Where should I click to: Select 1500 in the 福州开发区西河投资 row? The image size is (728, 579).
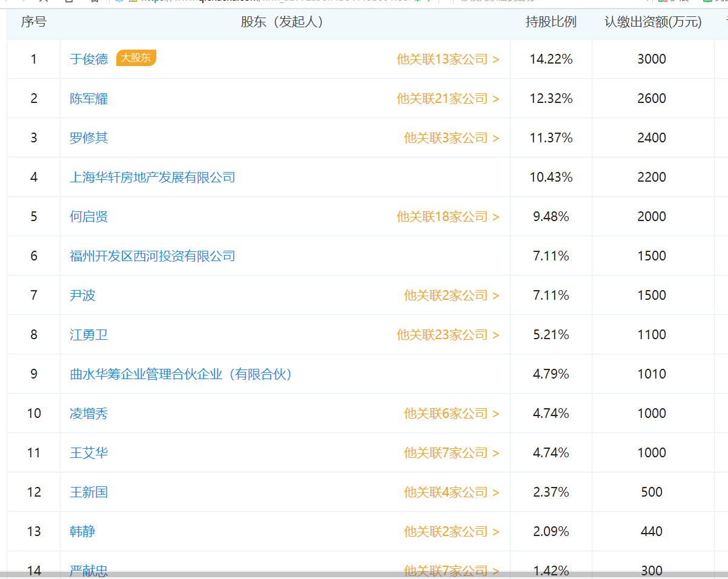point(652,256)
